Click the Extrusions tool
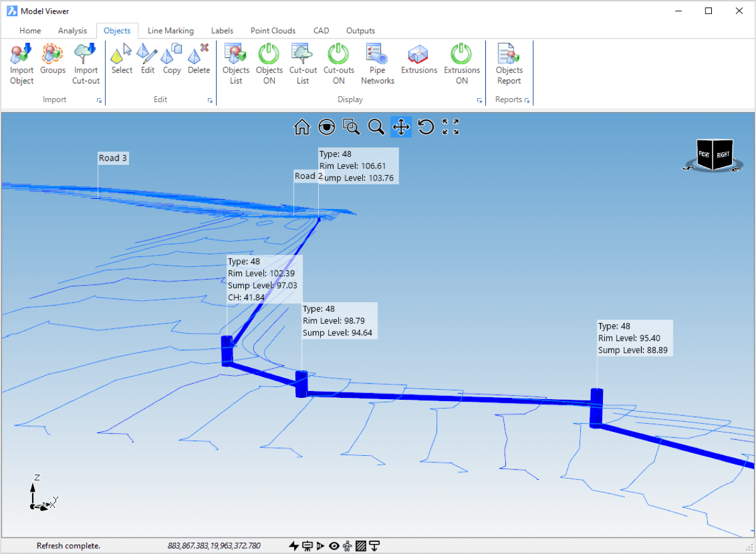 [x=419, y=59]
